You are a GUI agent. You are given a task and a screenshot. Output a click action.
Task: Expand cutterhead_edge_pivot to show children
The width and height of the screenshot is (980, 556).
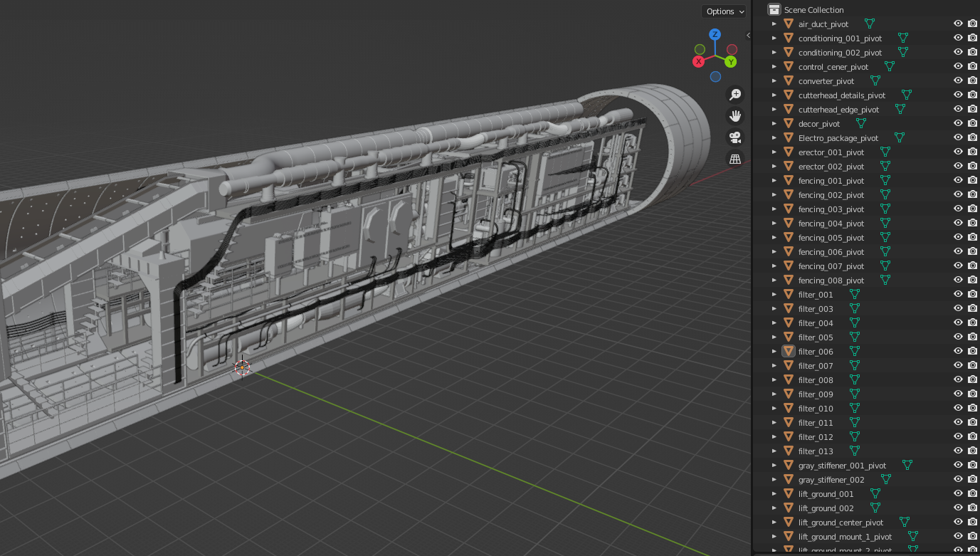[774, 109]
